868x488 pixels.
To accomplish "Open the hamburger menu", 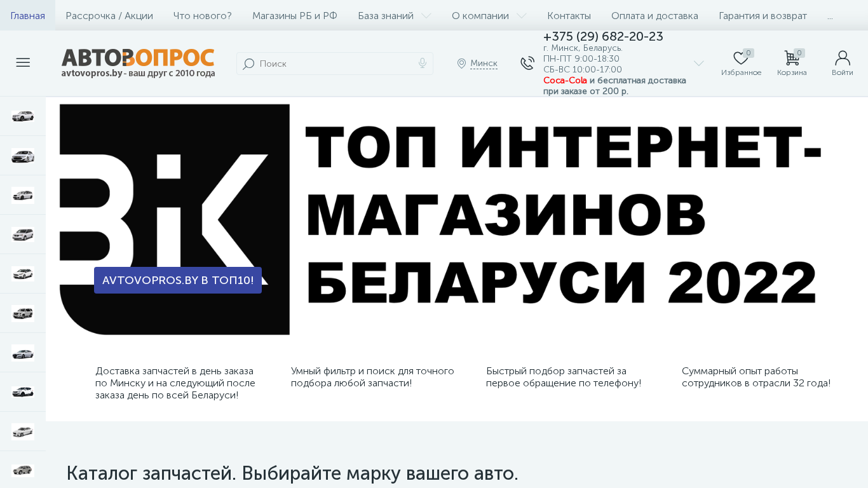I will coord(23,62).
